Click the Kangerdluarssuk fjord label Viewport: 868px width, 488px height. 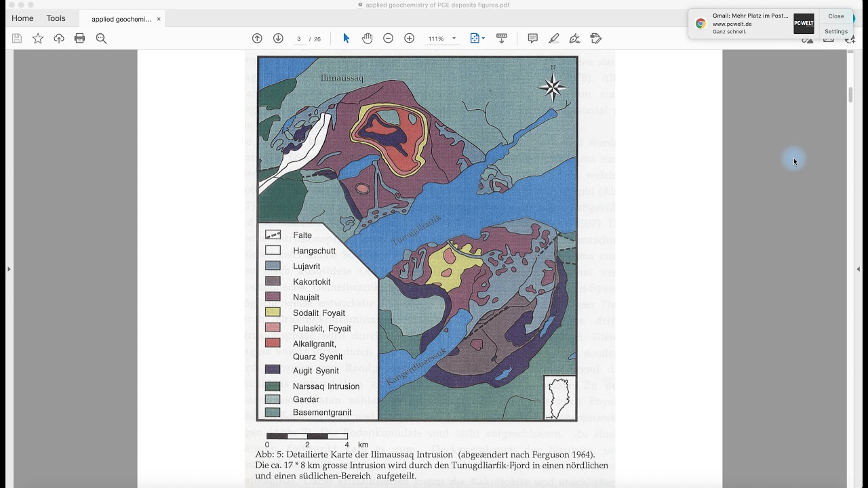click(416, 367)
